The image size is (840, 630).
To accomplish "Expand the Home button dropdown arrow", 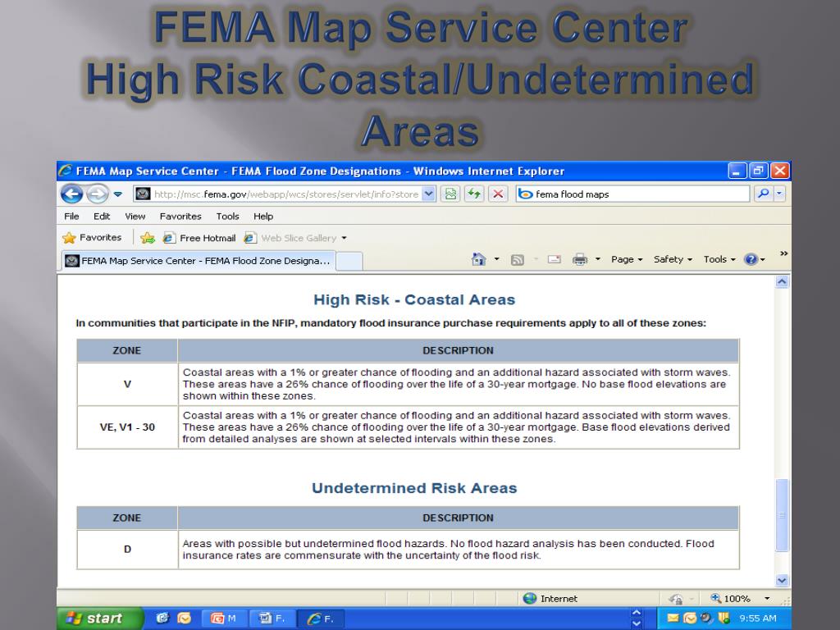I will [496, 259].
